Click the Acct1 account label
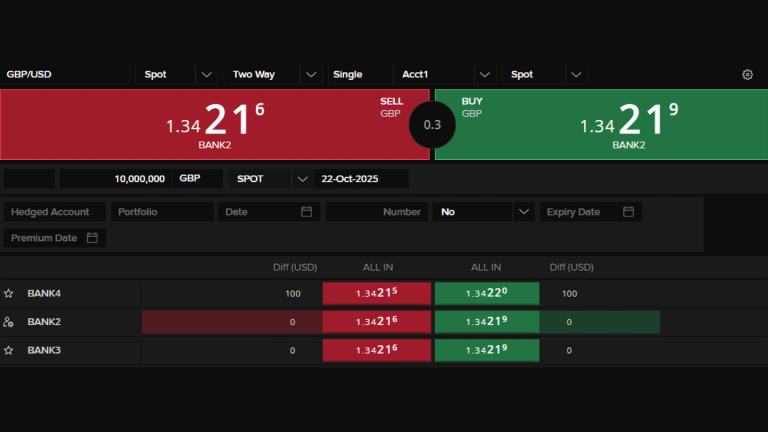This screenshot has width=768, height=432. [x=415, y=74]
